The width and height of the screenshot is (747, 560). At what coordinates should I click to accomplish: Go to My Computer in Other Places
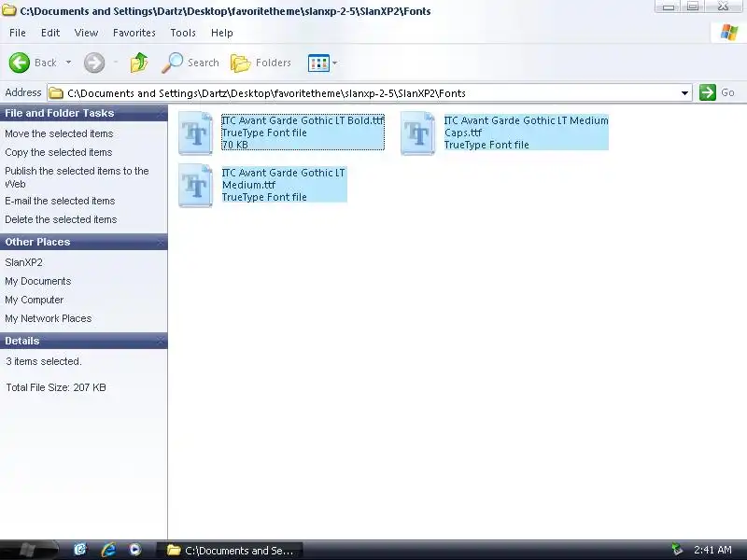pos(35,300)
